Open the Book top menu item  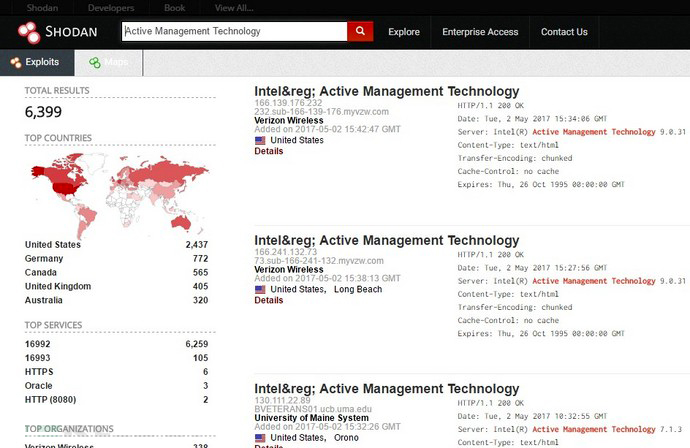pos(175,7)
